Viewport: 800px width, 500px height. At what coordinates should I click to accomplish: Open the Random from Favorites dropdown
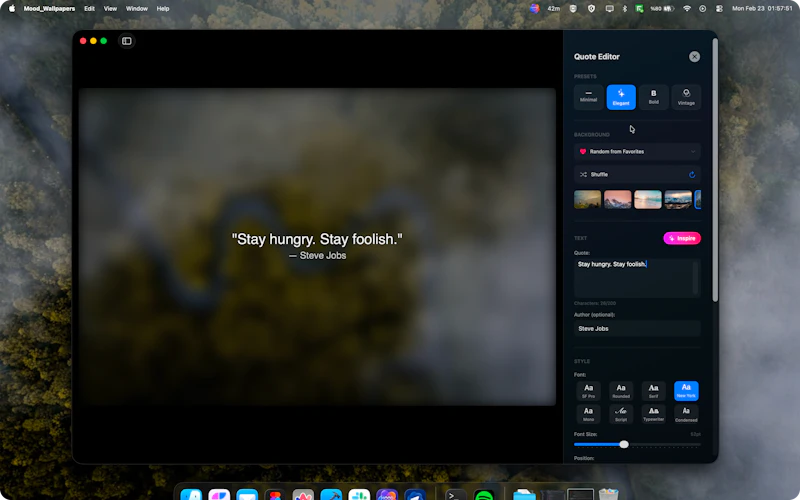click(637, 152)
